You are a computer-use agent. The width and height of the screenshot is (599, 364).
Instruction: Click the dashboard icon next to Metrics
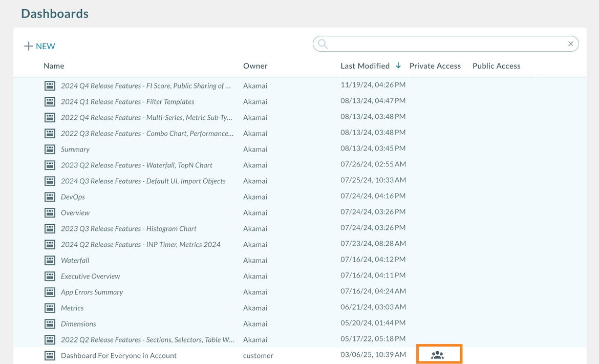pyautogui.click(x=50, y=308)
